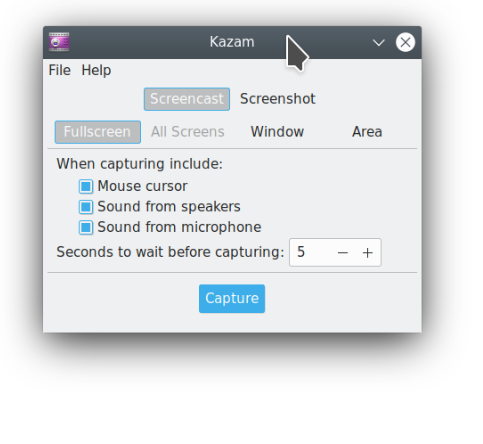483x444 pixels.
Task: Click the titlebar chevron down icon
Action: pos(379,43)
